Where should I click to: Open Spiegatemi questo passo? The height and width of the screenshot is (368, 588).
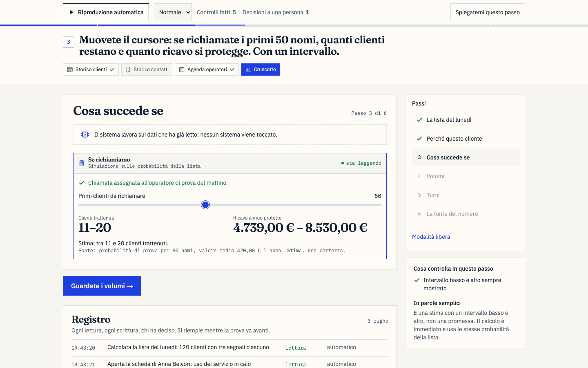click(x=488, y=12)
